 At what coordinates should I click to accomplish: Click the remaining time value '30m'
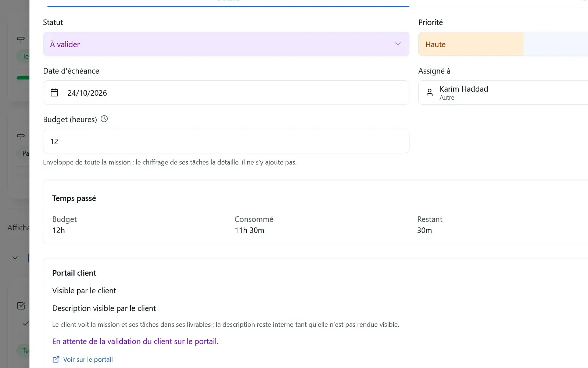click(x=424, y=230)
